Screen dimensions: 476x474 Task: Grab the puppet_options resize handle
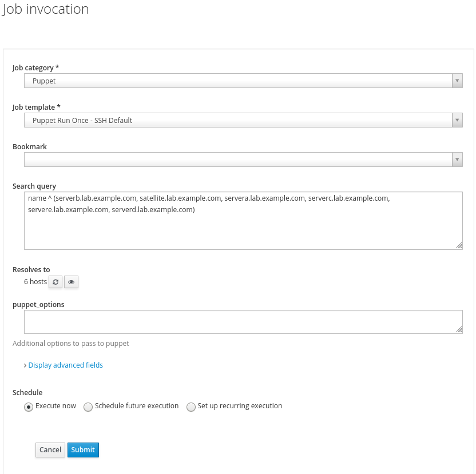459,329
